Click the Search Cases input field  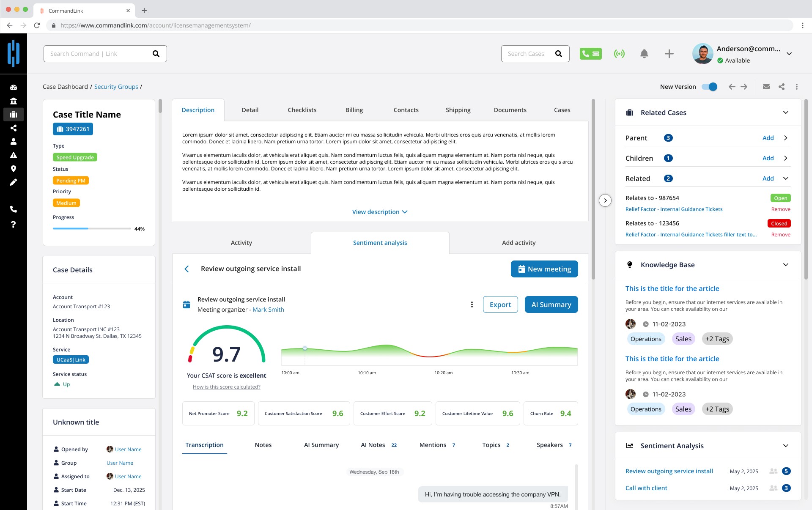(x=535, y=54)
